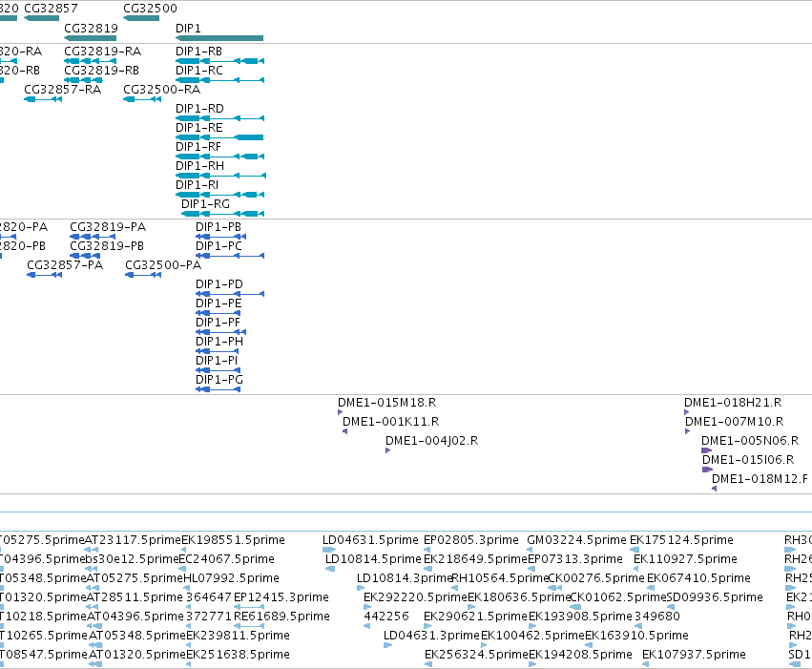Click the DME1-007M10.R feature label
This screenshot has height=669, width=812.
[x=735, y=422]
